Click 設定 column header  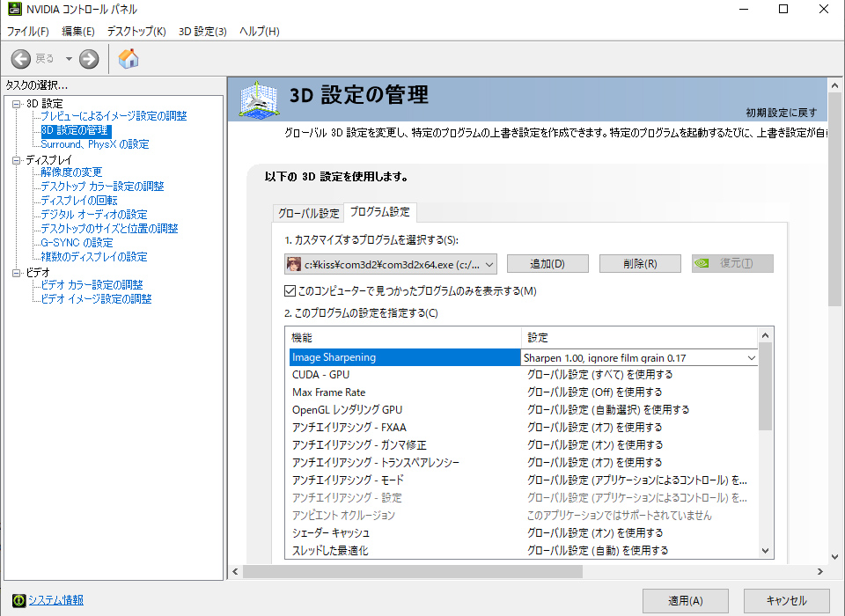click(x=640, y=337)
